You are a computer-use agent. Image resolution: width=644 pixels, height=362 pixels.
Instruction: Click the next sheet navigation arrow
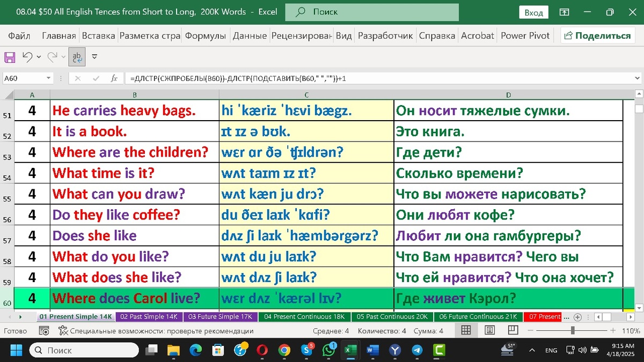pyautogui.click(x=21, y=317)
